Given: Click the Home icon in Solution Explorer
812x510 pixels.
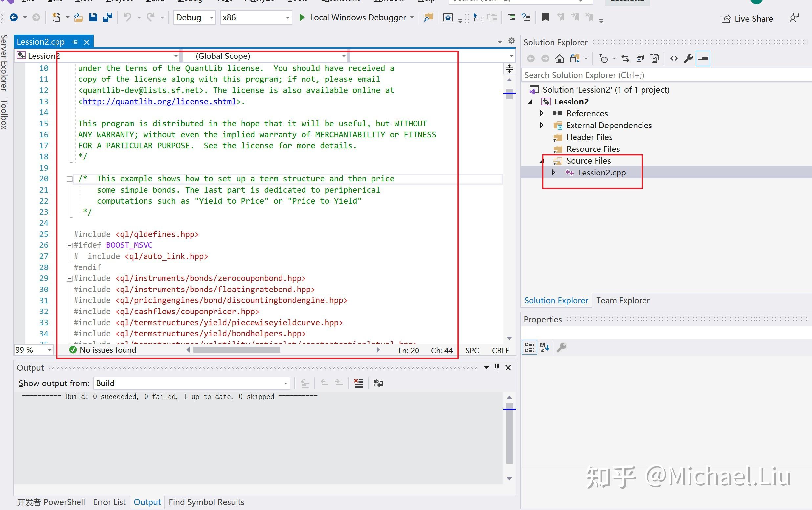Looking at the screenshot, I should (x=559, y=59).
